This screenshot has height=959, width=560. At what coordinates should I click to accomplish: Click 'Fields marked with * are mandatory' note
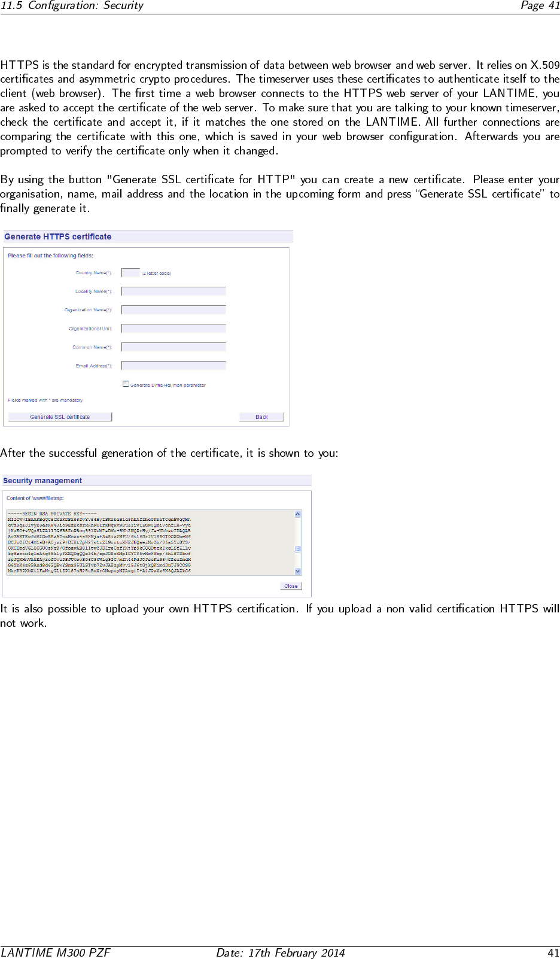(x=45, y=400)
